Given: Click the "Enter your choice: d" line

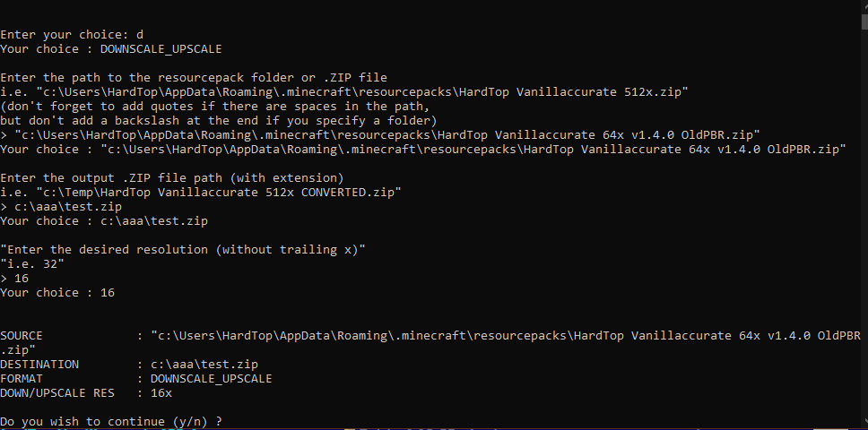Looking at the screenshot, I should (x=72, y=34).
